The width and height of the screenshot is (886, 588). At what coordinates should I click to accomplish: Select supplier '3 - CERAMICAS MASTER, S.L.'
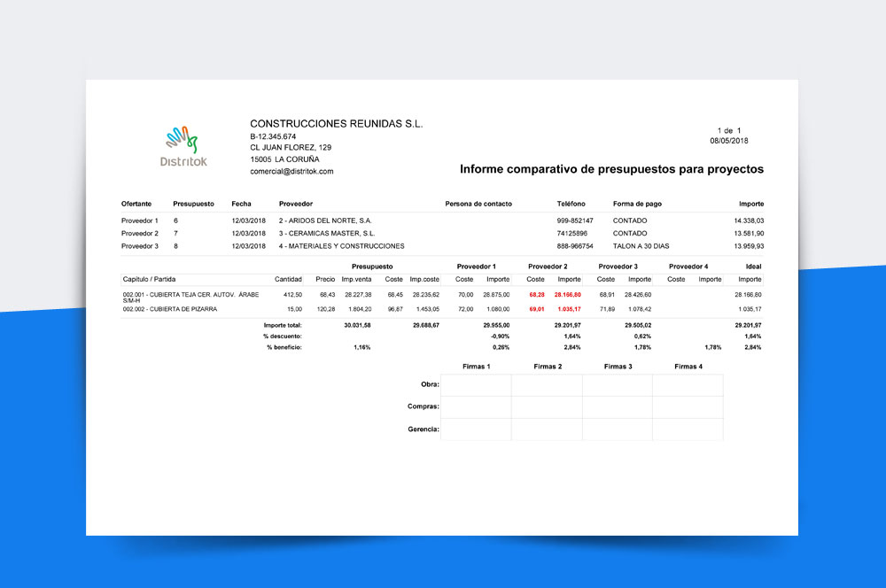326,233
